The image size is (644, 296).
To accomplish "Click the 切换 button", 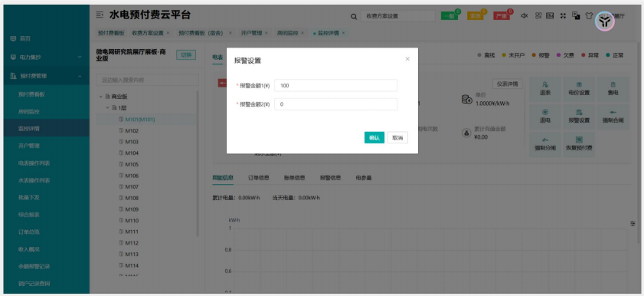I will tap(186, 54).
